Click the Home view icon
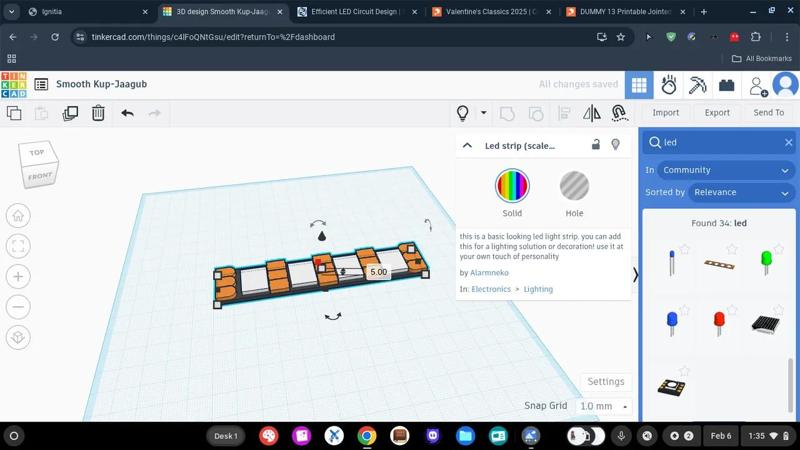 [18, 216]
